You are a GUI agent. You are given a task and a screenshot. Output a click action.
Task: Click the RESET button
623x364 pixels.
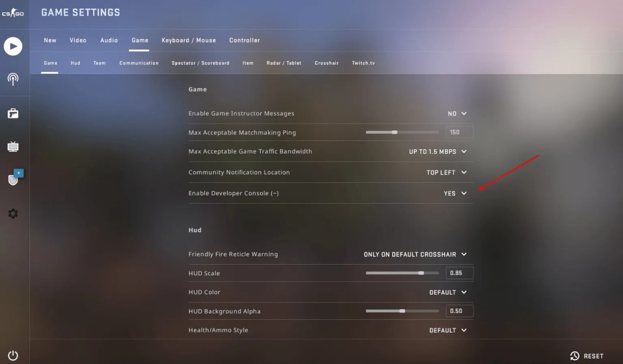587,356
